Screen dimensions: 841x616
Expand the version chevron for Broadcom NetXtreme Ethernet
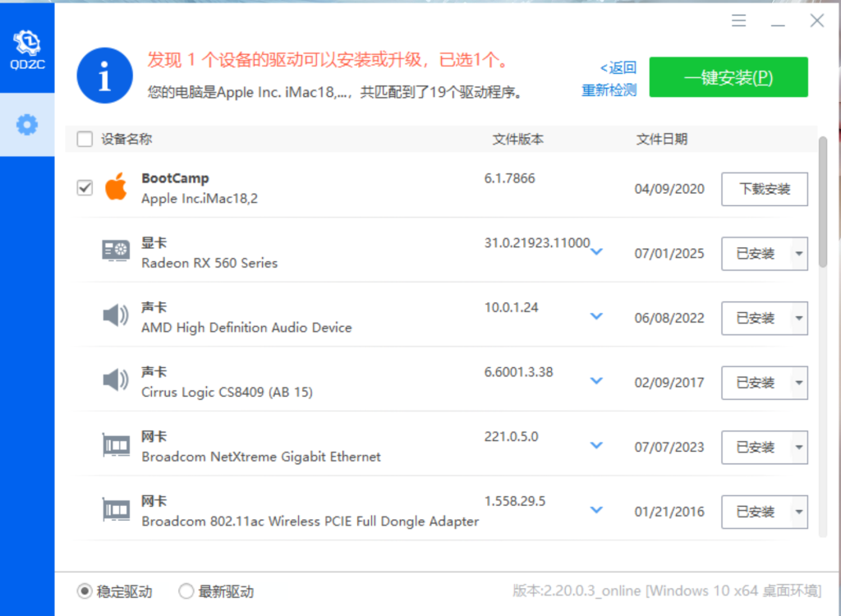[596, 445]
